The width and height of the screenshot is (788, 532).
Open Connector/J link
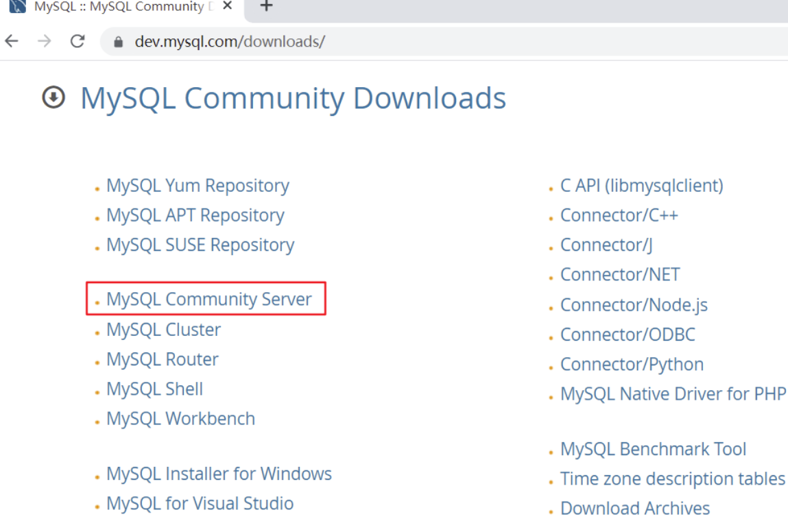(606, 245)
